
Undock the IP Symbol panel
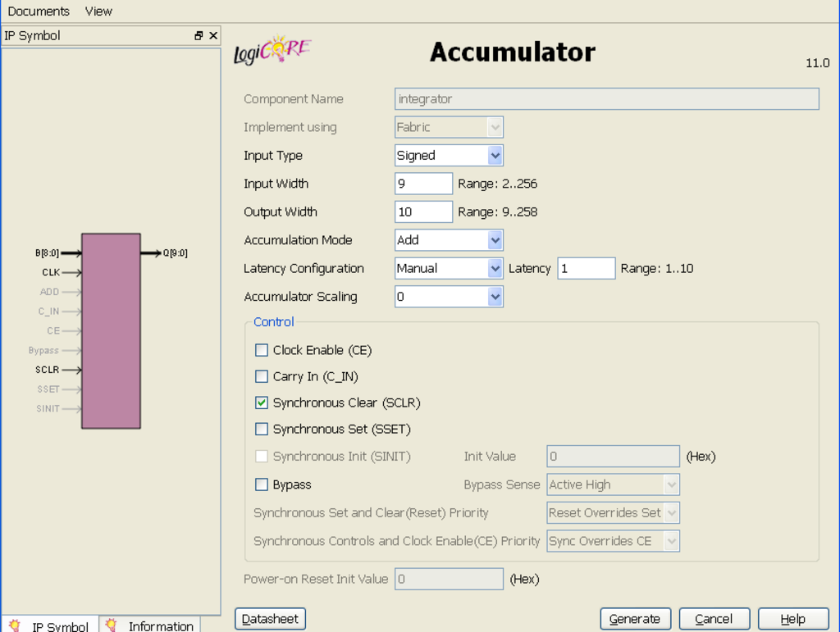click(199, 36)
